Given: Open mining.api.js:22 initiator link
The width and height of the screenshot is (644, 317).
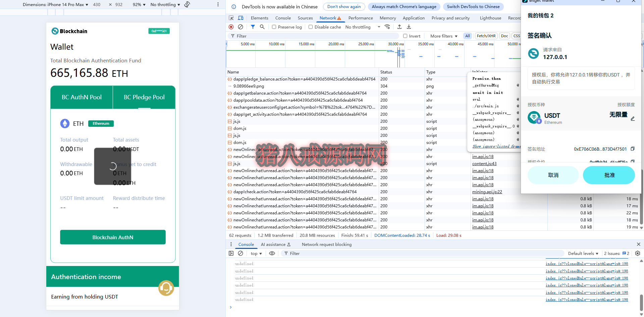Looking at the screenshot, I should tap(487, 192).
